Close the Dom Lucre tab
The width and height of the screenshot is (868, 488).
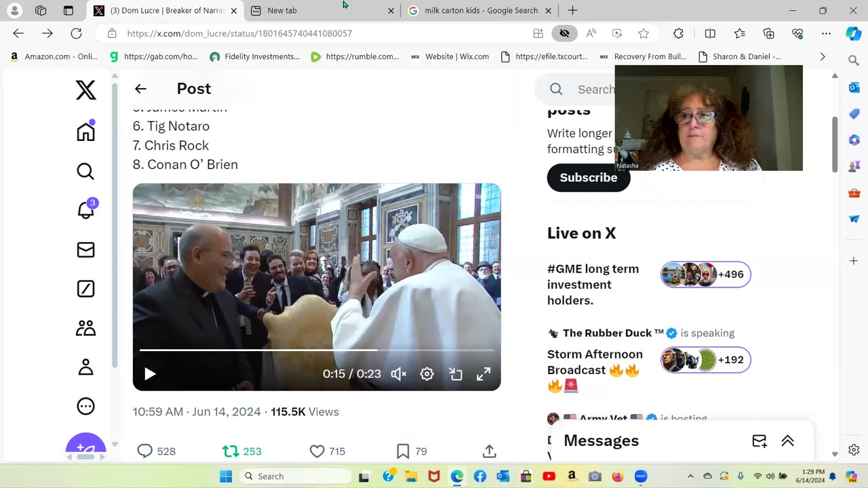(234, 11)
